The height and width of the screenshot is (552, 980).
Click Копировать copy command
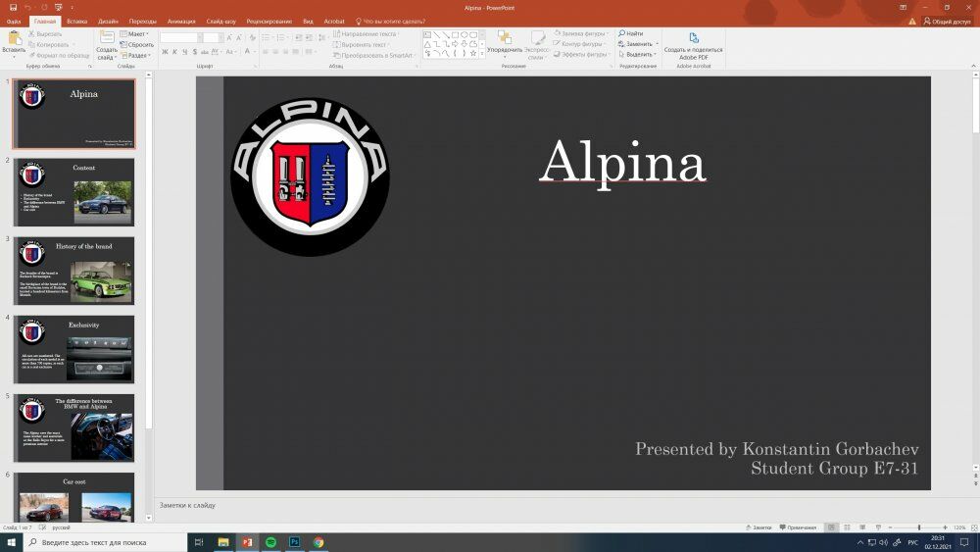[x=48, y=44]
